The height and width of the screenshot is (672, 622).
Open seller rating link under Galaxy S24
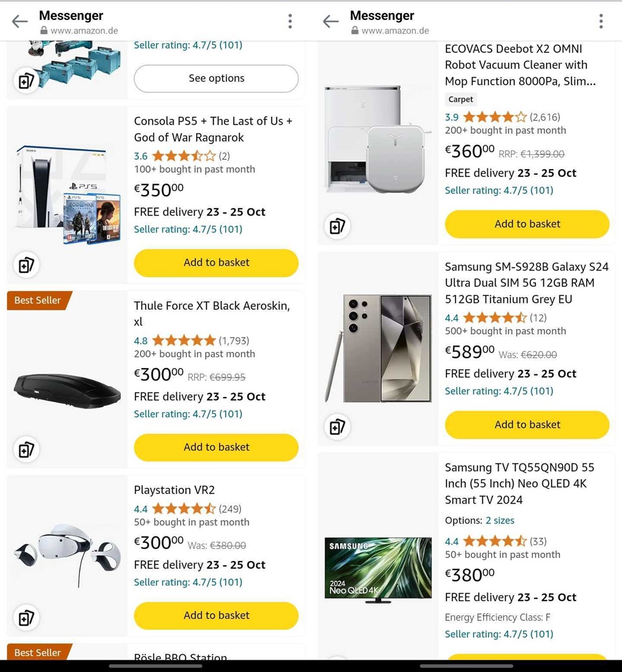click(499, 391)
